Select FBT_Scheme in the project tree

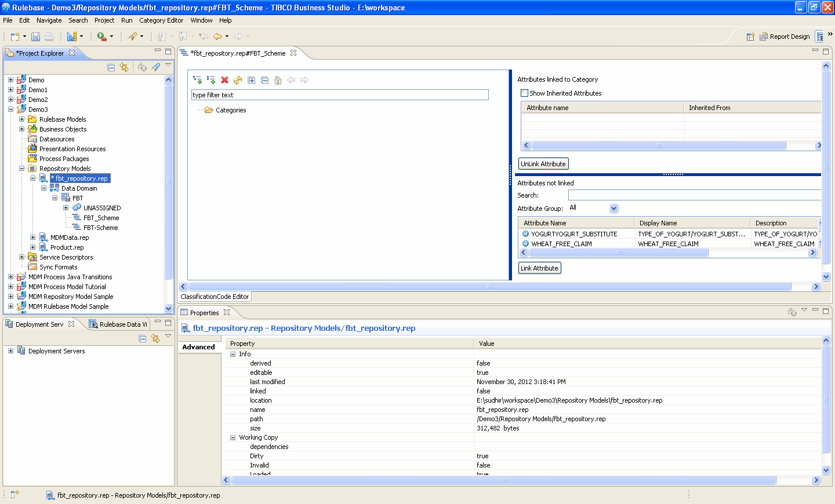(x=101, y=218)
